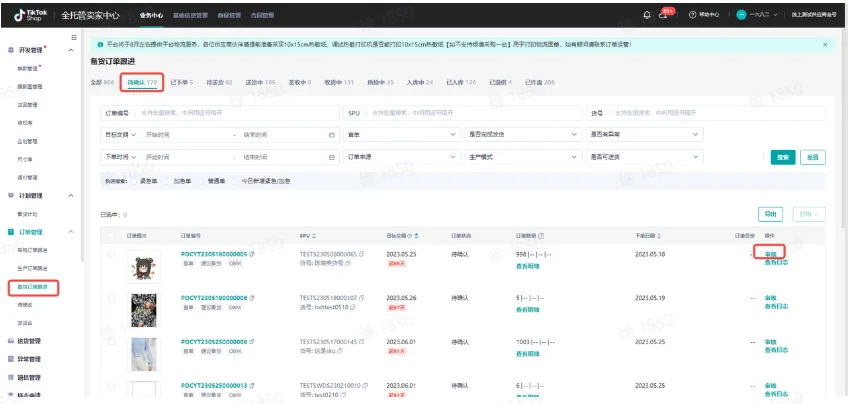The width and height of the screenshot is (848, 404).
Task: Open the 订单来源 dropdown
Action: pyautogui.click(x=401, y=157)
